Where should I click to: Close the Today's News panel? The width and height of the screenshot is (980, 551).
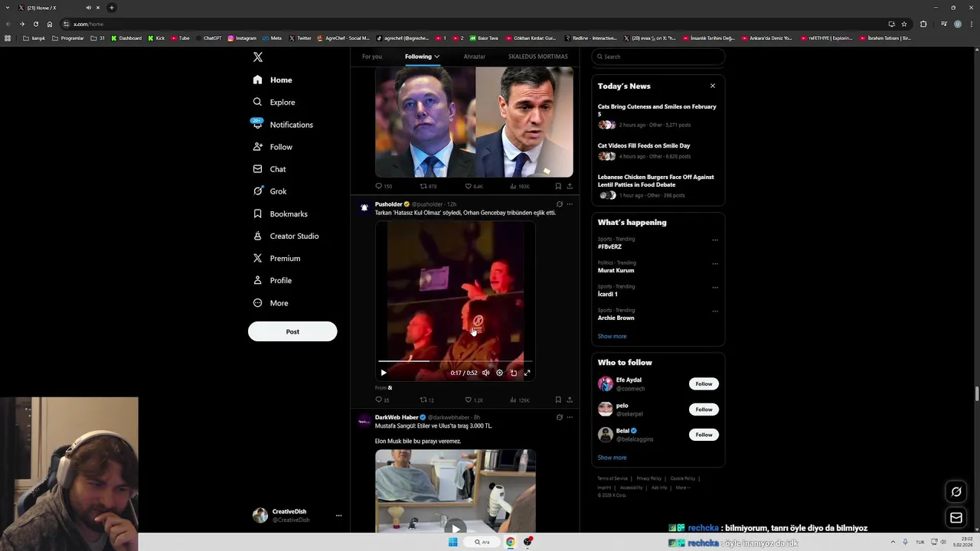click(713, 86)
